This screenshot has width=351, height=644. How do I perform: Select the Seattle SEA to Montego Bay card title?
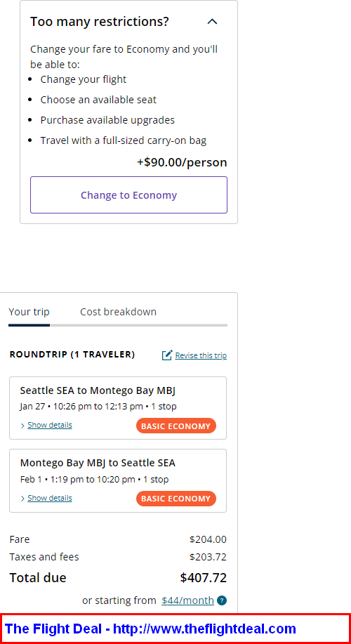[98, 390]
